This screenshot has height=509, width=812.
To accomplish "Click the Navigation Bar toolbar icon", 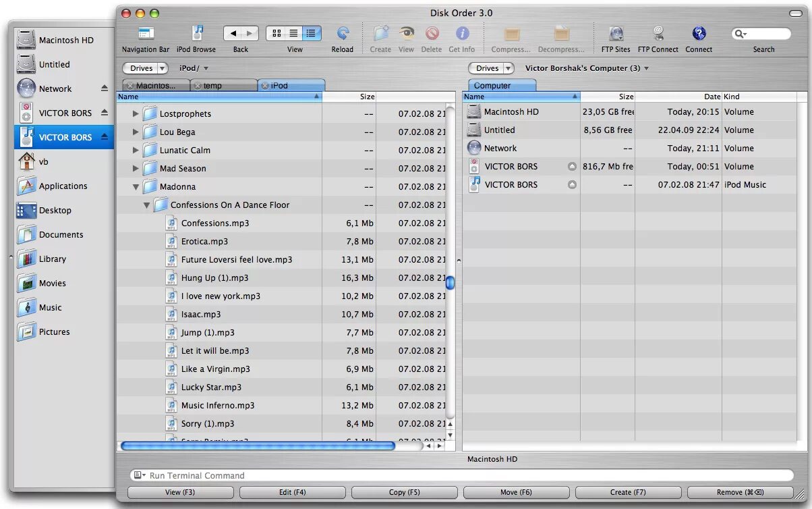I will [x=145, y=32].
